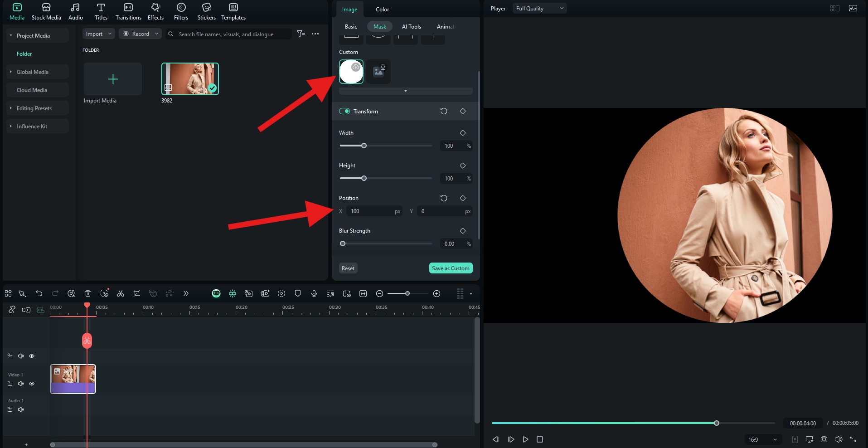
Task: Show more timeline tools via double-chevron
Action: pos(186,293)
